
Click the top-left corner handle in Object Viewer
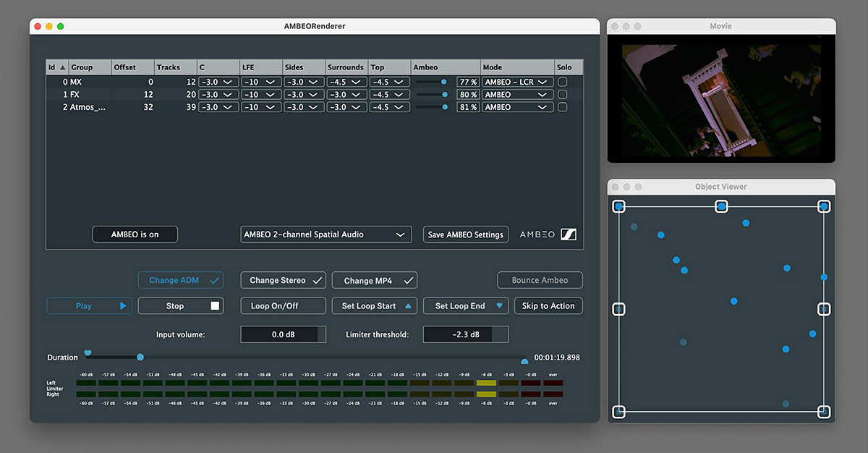618,206
